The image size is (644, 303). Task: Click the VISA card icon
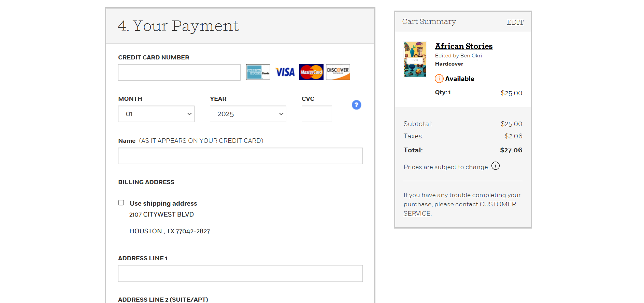(x=285, y=72)
